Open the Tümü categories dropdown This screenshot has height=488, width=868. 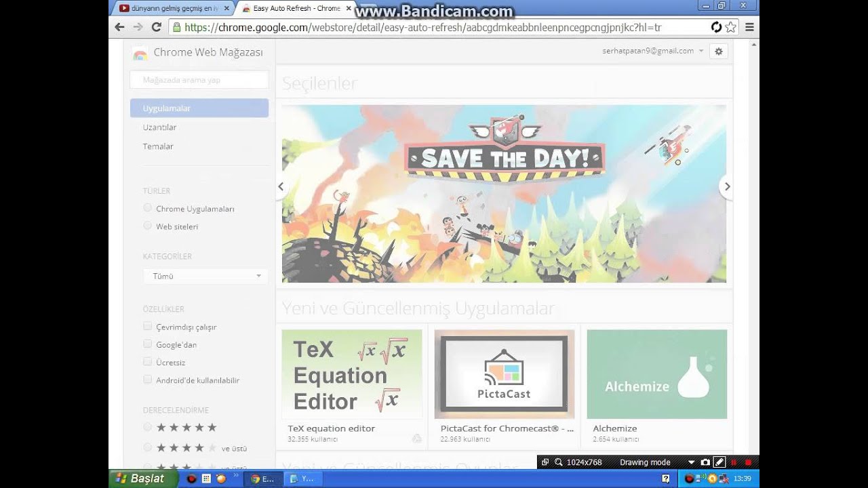[205, 276]
